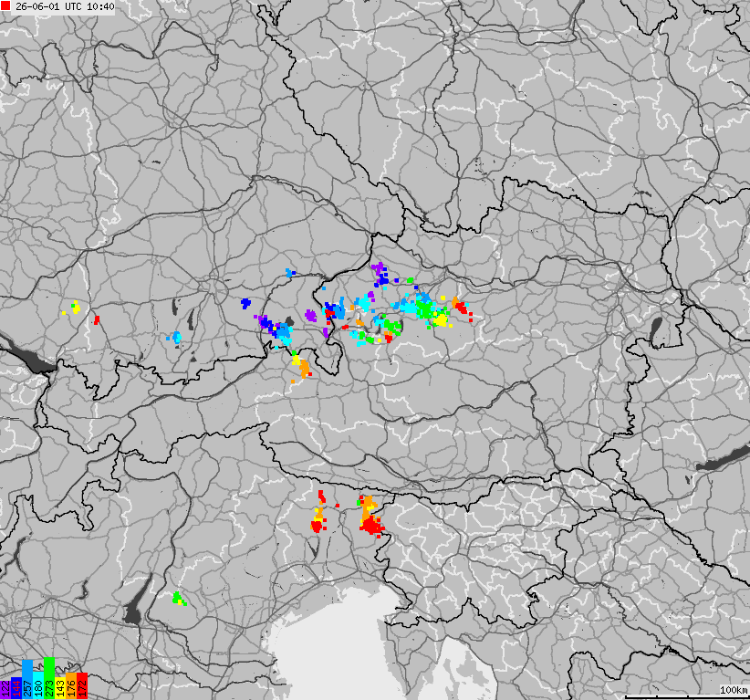Viewport: 750px width, 700px height.
Task: Click the light blue legend bar labeled 257
Action: coord(27,680)
